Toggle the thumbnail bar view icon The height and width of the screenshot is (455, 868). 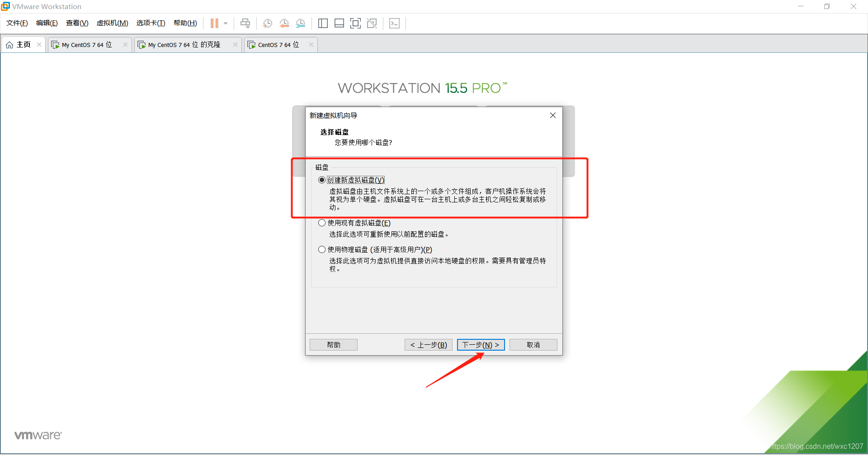point(339,23)
